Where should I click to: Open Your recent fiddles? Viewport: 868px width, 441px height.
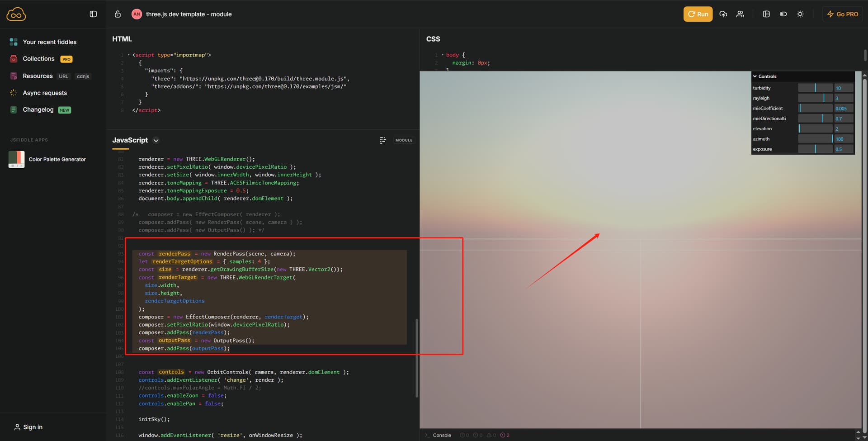click(x=50, y=42)
